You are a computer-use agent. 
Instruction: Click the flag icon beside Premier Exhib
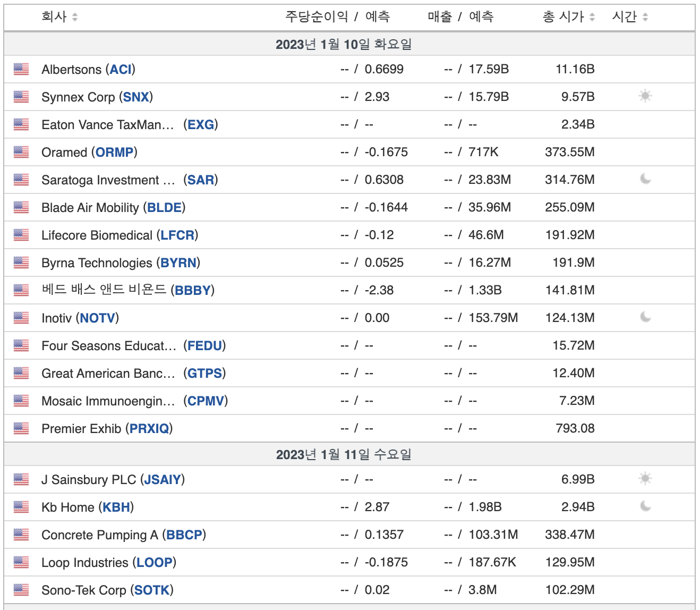(21, 428)
